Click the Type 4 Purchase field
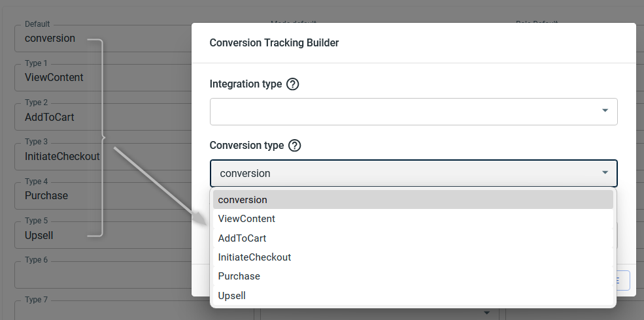The width and height of the screenshot is (644, 320). pos(103,196)
